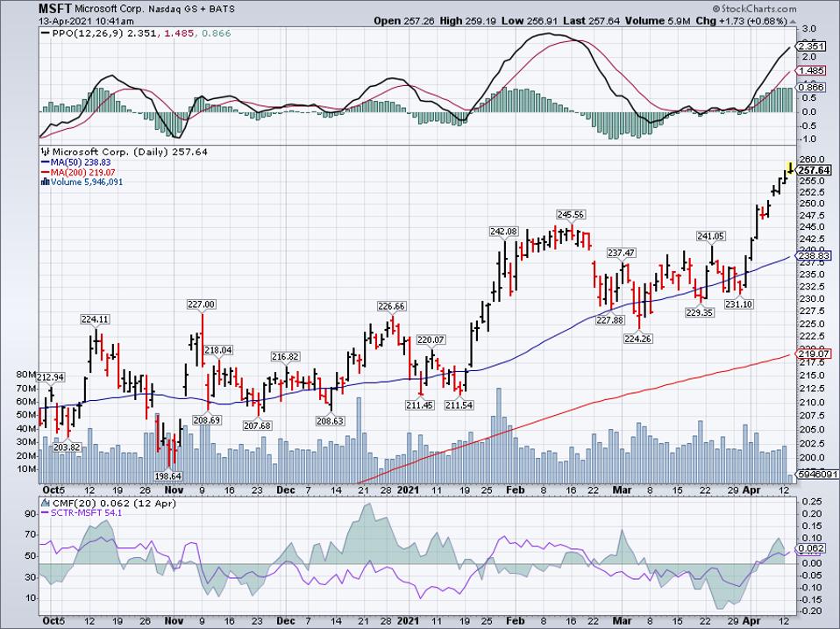840x629 pixels.
Task: Open the StockCharts.com copyright link
Action: pos(754,9)
